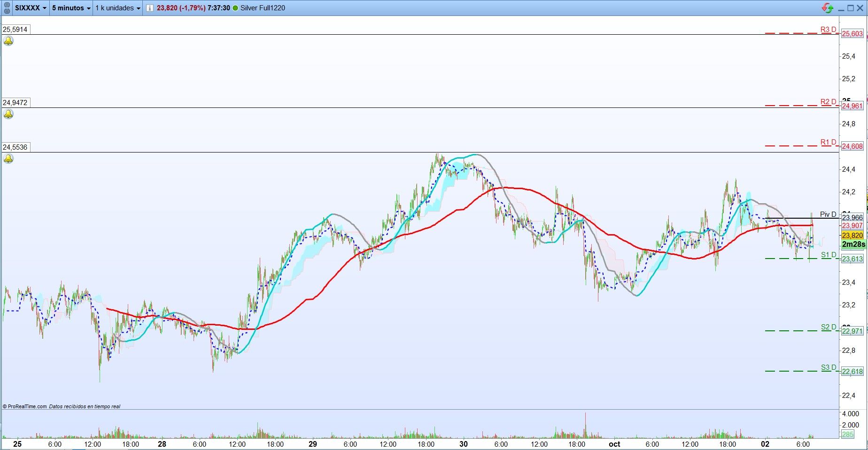Click the 25,603 price tag

click(x=852, y=34)
